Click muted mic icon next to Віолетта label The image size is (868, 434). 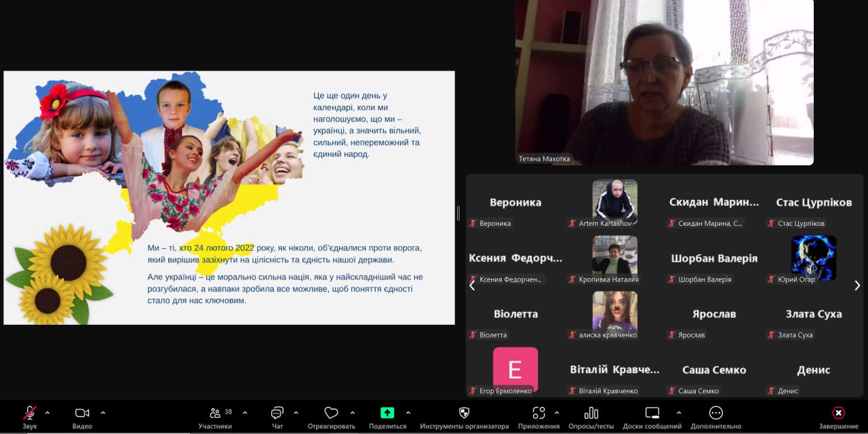click(473, 335)
